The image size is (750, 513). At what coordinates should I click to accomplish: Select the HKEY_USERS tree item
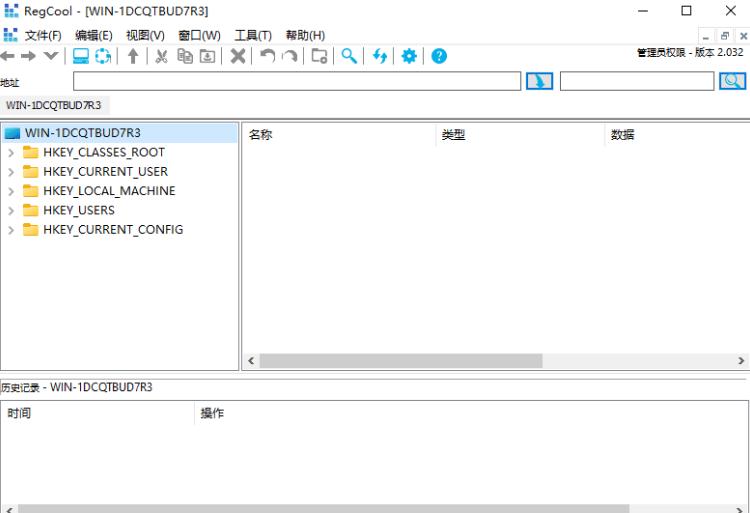tap(79, 210)
